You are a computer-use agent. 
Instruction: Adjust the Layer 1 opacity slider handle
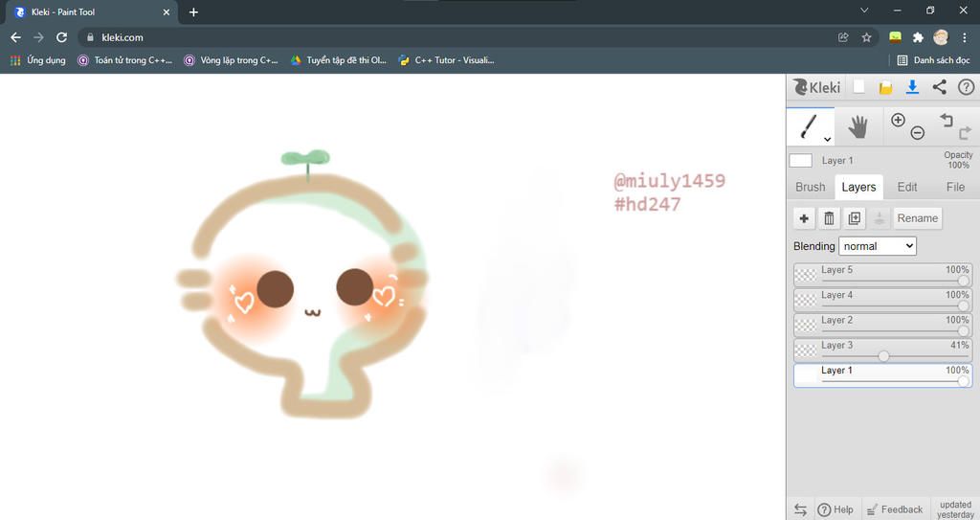[964, 381]
